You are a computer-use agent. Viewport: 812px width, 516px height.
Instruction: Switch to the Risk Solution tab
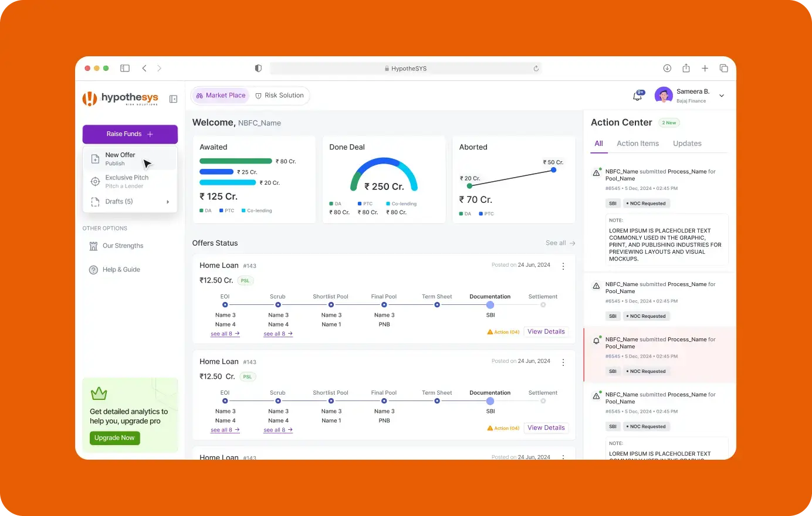(x=280, y=96)
